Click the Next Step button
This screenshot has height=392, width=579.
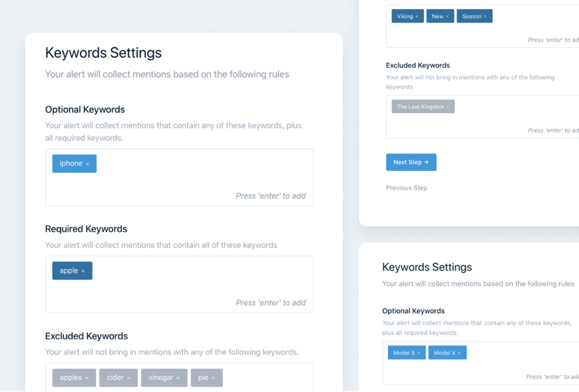(x=411, y=162)
